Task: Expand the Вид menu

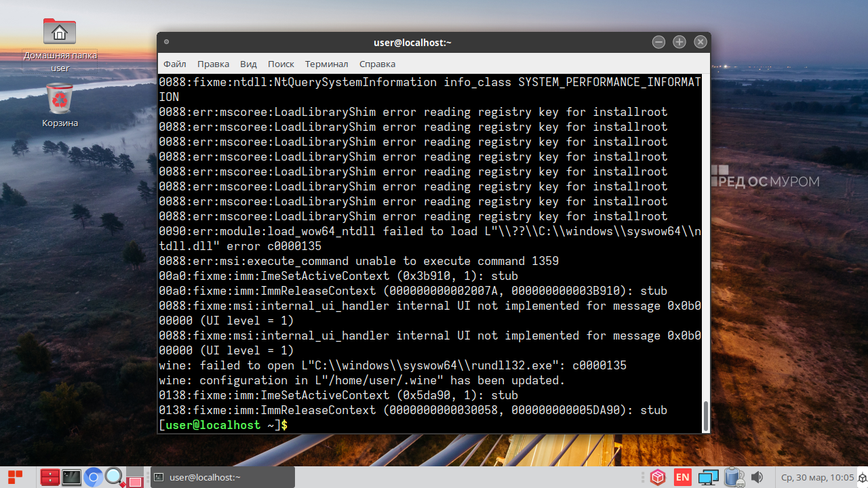Action: click(248, 64)
